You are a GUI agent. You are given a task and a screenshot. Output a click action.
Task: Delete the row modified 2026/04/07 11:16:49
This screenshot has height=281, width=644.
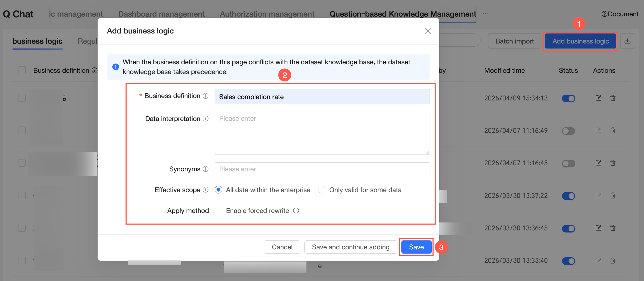tap(613, 130)
